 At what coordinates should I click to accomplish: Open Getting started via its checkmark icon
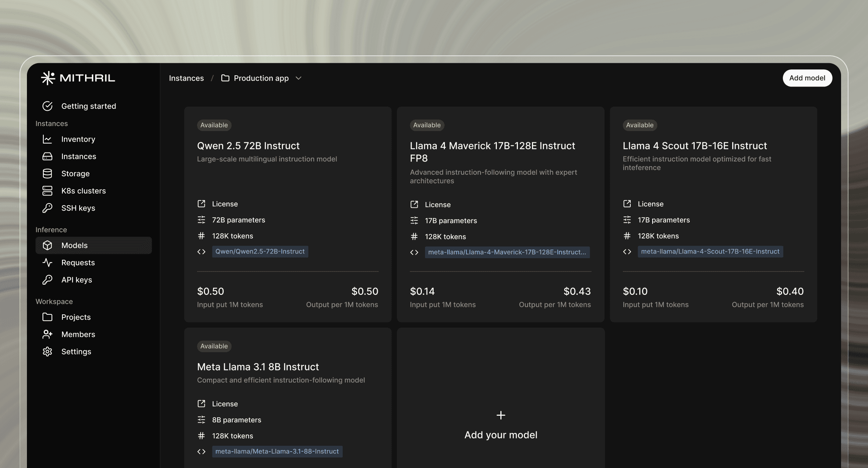(47, 106)
